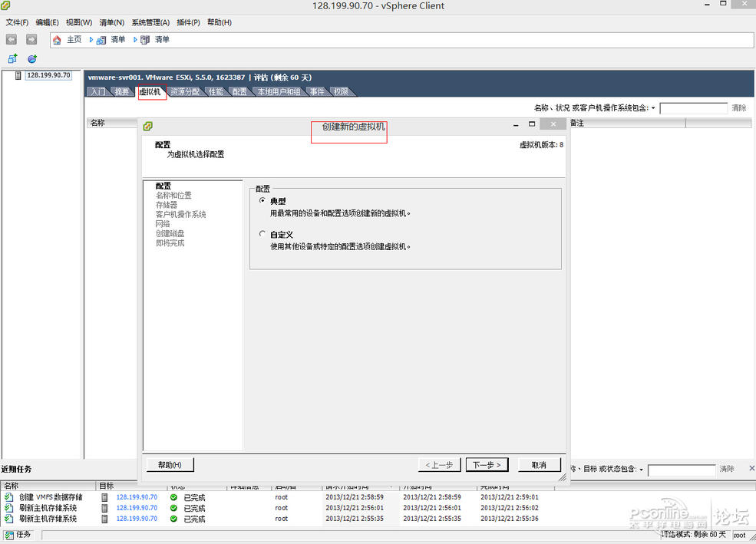Click 清除 beside the recent tasks filter box
The width and height of the screenshot is (756, 544).
click(727, 469)
